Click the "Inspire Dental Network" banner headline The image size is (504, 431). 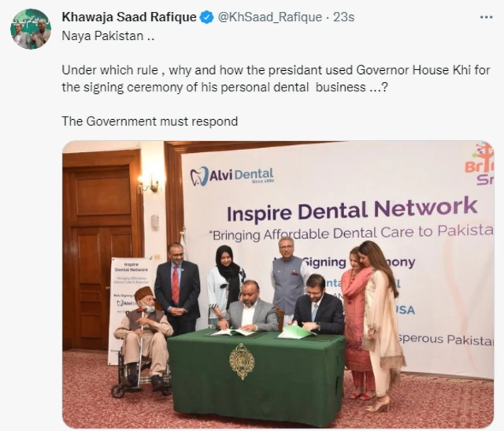point(352,210)
